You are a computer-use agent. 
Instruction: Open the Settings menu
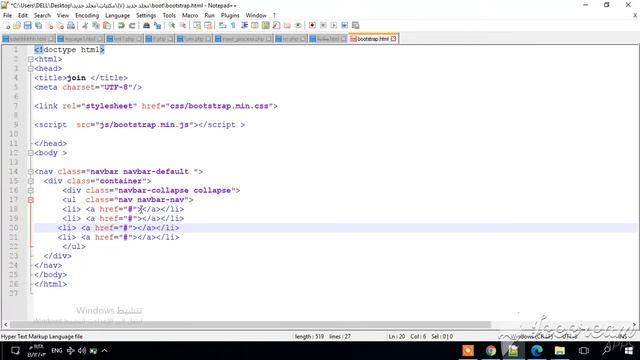146,16
